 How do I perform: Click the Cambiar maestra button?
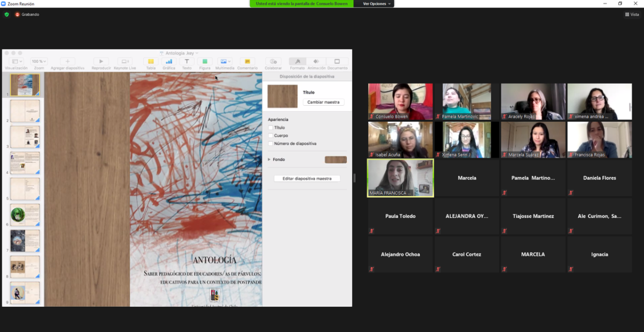point(323,102)
